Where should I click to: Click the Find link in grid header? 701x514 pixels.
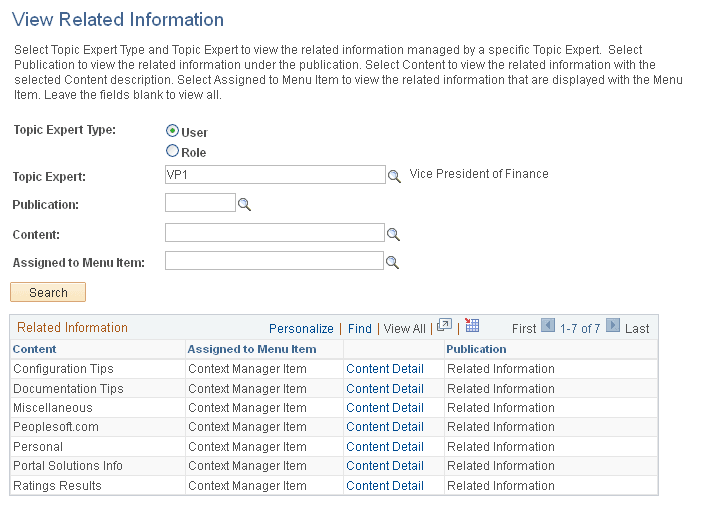point(360,328)
